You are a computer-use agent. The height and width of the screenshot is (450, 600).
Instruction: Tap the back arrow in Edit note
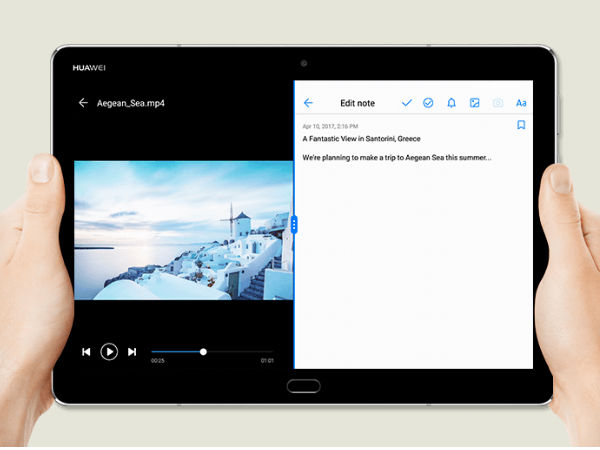point(308,103)
